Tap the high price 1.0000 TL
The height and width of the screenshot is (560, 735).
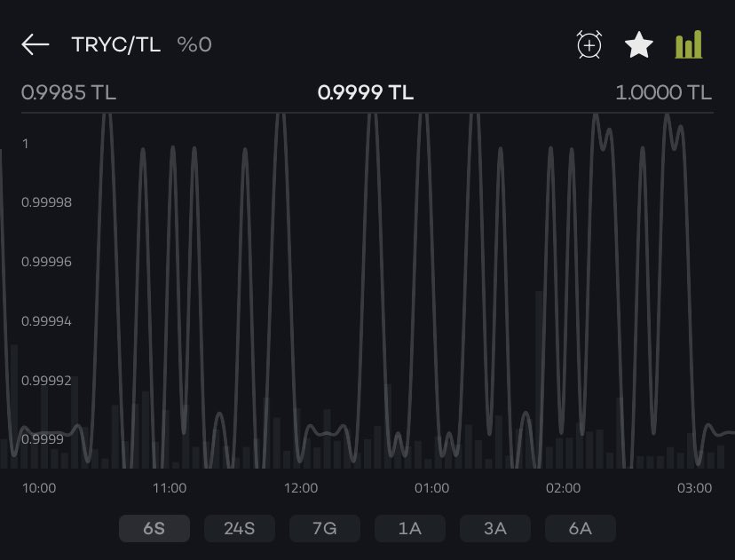click(664, 92)
